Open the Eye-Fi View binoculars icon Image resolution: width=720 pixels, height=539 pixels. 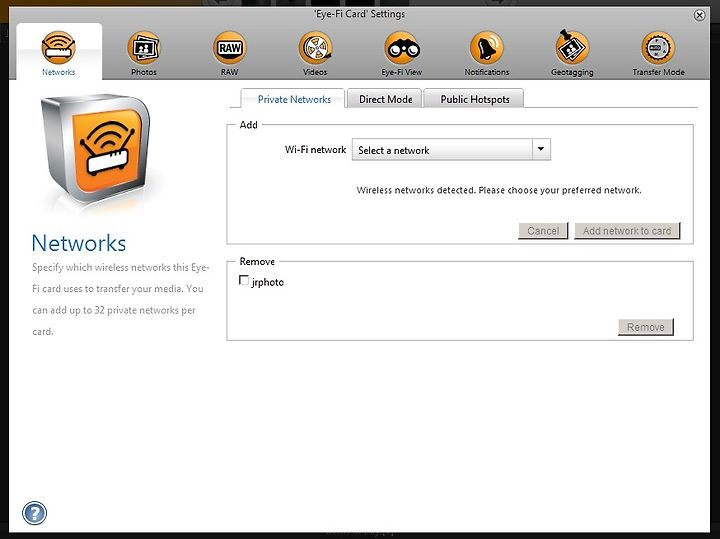point(401,48)
